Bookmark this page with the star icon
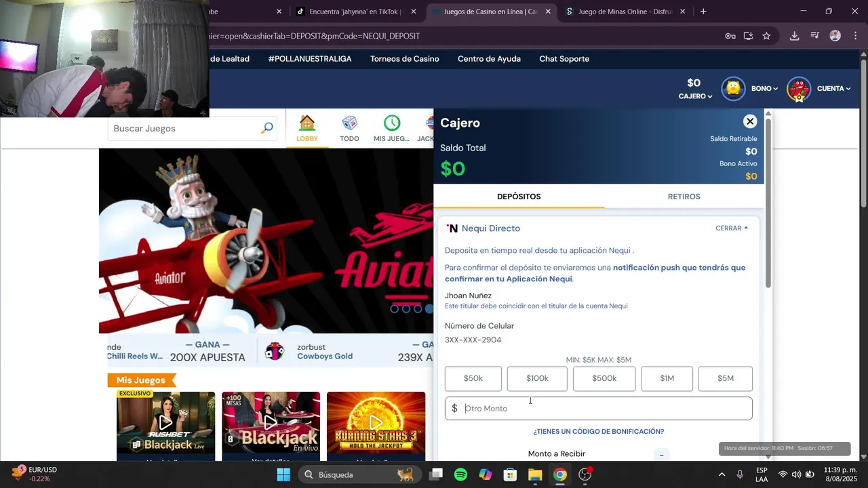Viewport: 868px width, 488px height. tap(766, 36)
